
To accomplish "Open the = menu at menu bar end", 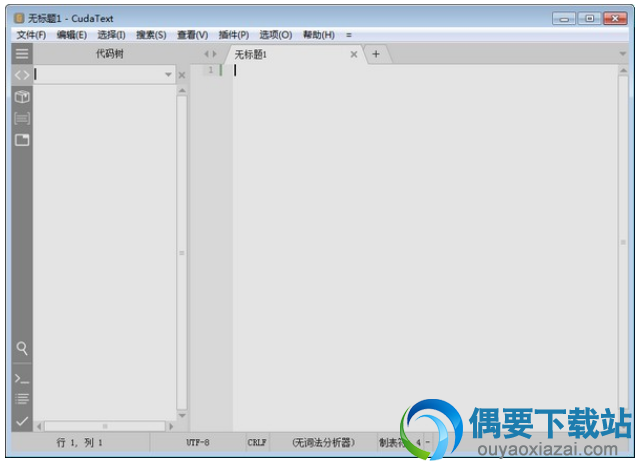I will coord(349,35).
